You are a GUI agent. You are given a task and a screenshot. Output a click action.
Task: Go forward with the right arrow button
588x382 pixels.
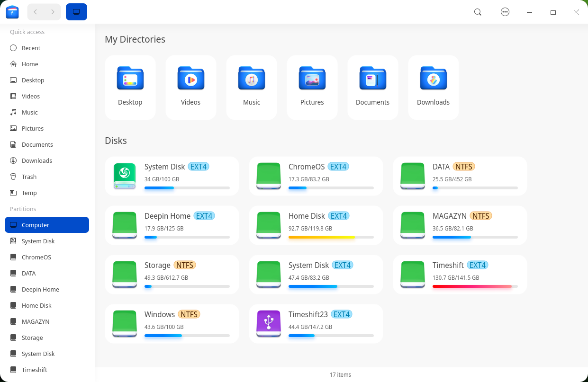(x=53, y=12)
